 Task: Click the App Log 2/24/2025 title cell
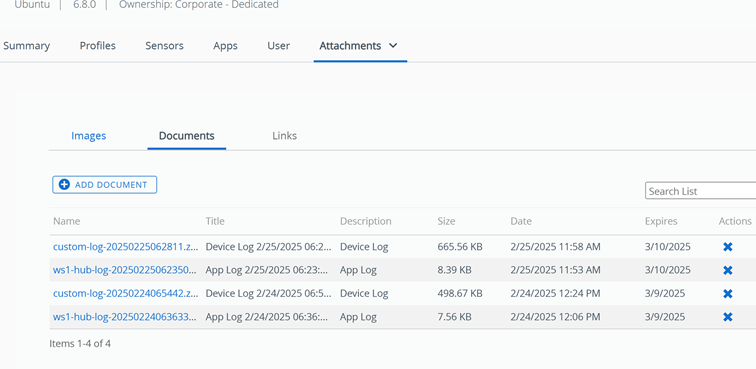[x=267, y=317]
